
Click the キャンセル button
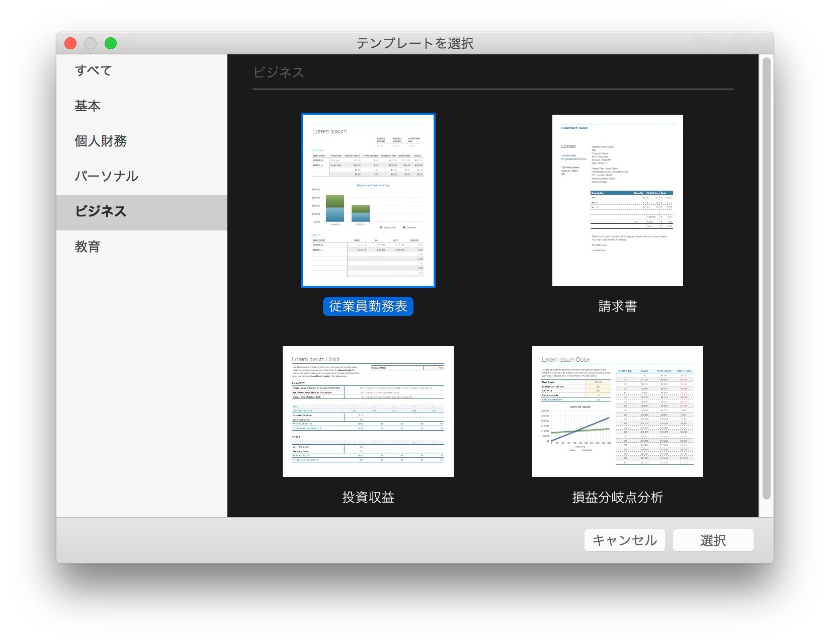[624, 540]
